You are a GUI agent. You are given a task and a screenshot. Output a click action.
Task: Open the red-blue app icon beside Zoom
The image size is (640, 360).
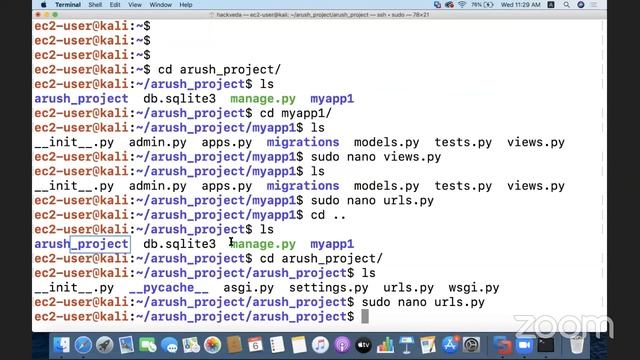[502, 345]
